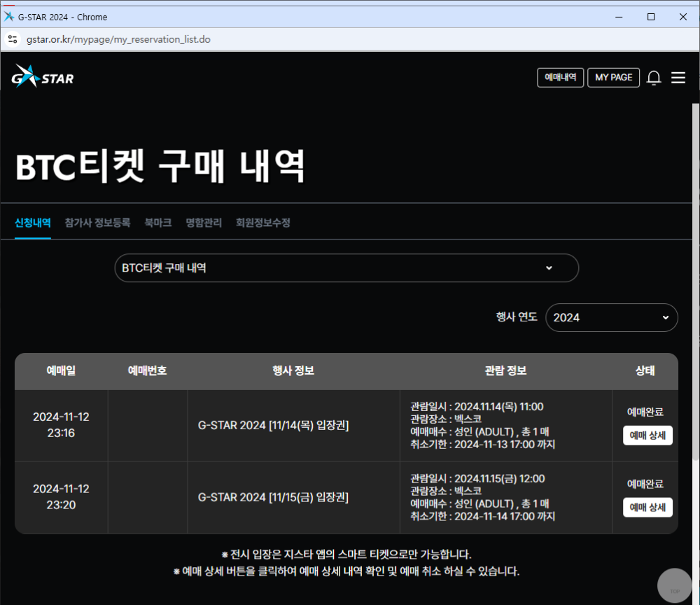Screen dimensions: 700x605
Task: Minimize the Chrome window
Action: pos(619,17)
